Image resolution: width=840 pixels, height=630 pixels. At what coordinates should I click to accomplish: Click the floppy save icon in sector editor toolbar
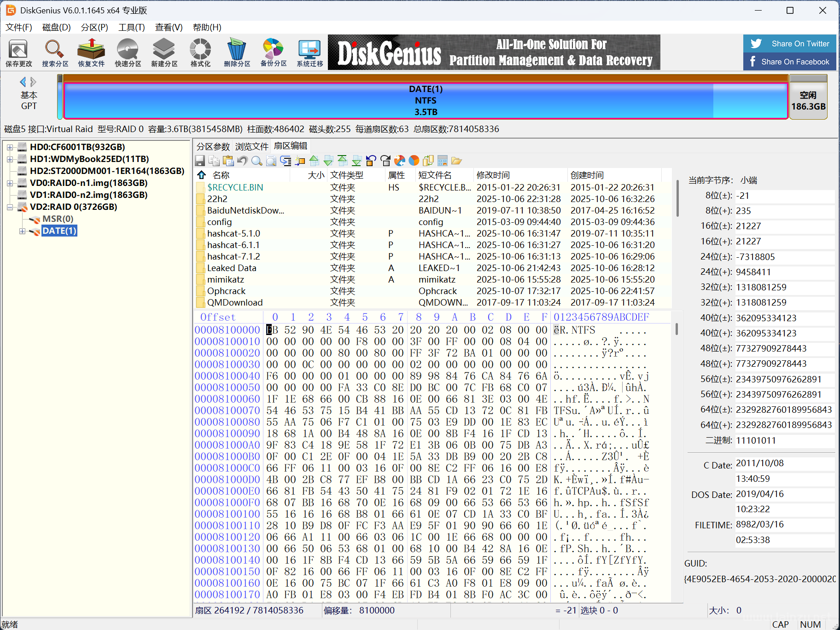(x=200, y=161)
